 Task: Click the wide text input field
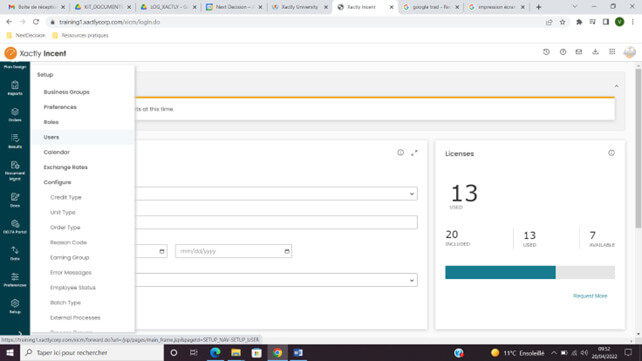[x=276, y=222]
